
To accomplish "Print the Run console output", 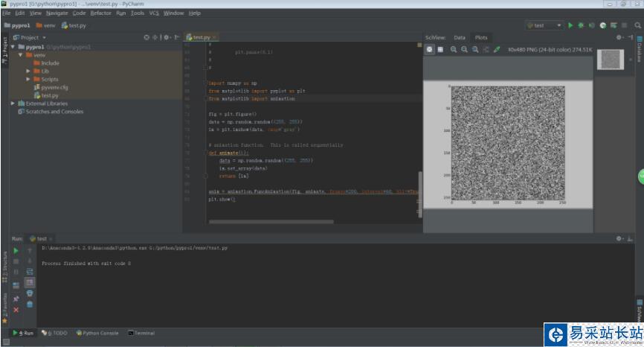I will [x=30, y=293].
